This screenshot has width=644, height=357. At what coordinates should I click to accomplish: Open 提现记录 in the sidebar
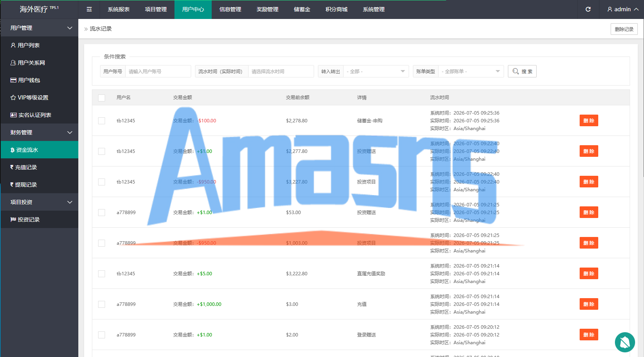pos(39,185)
